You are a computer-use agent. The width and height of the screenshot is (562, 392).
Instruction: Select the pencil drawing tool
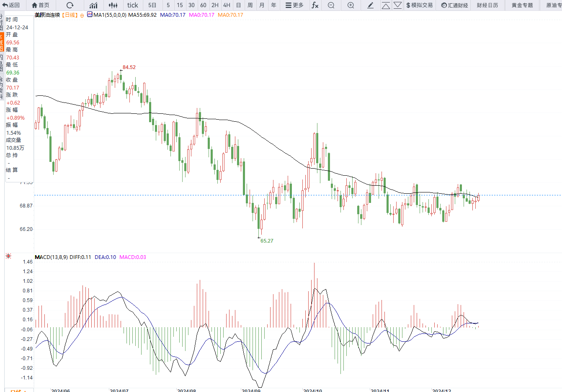370,5
